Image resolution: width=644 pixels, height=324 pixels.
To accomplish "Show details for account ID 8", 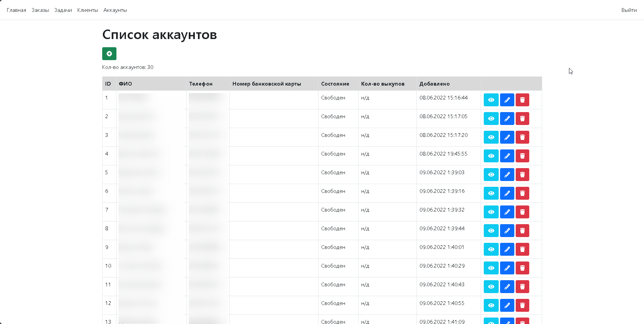I will click(x=491, y=231).
